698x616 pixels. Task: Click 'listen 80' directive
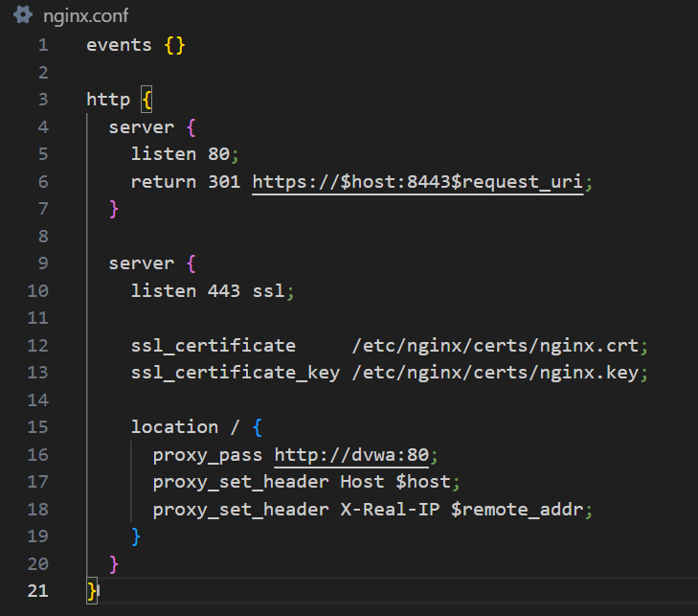180,154
